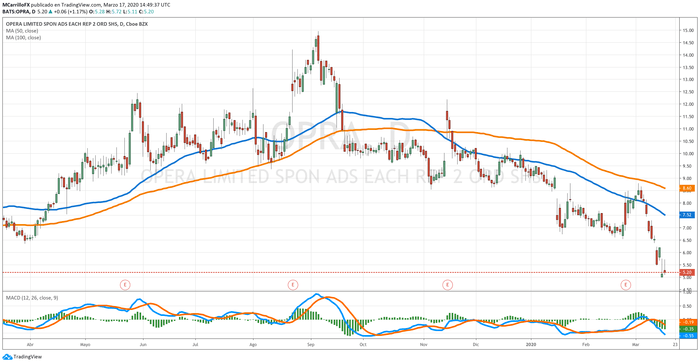Select the MA (50, close) indicator label
Viewport: 700px width, 364px height.
coord(22,31)
